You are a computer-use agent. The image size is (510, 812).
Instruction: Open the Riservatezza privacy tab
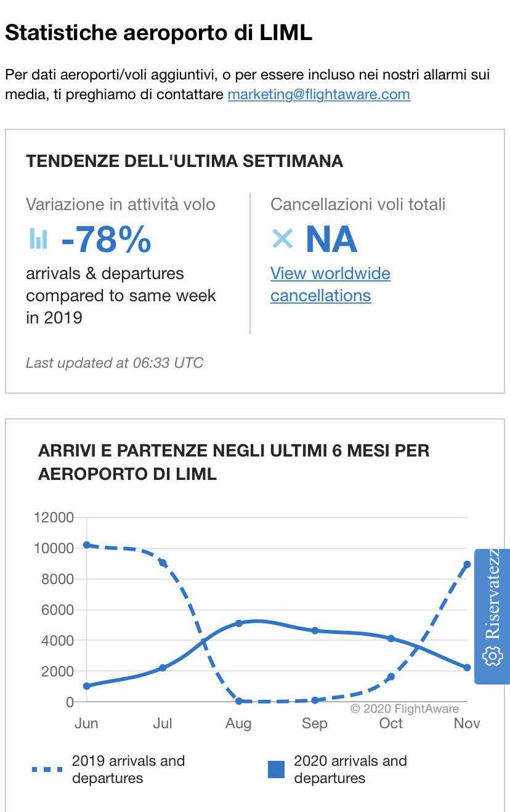point(492,616)
